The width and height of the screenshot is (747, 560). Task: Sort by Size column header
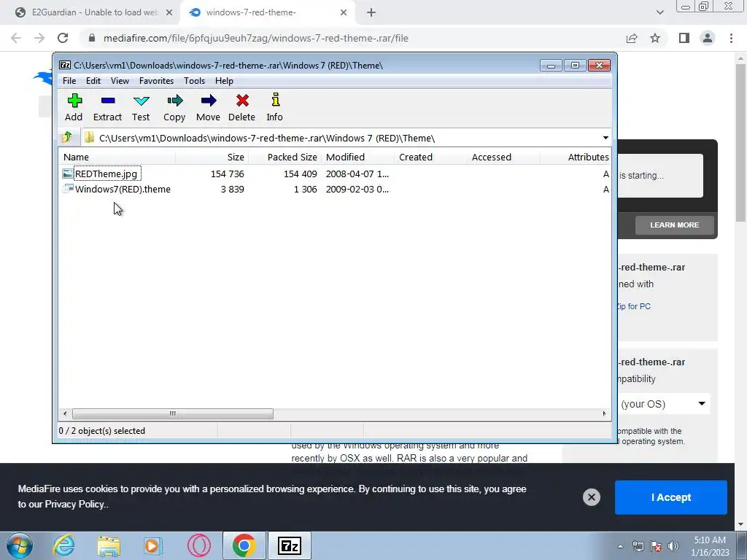(x=212, y=157)
